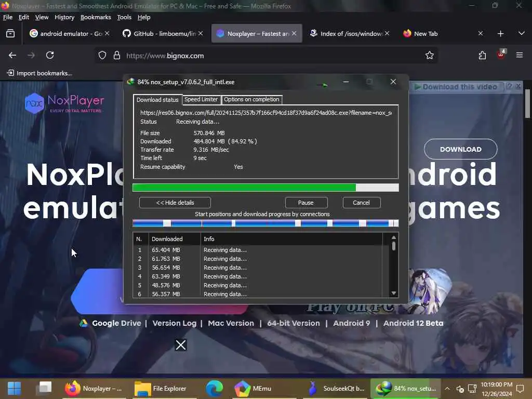Select the Speed Limiter tab
532x399 pixels.
201,99
